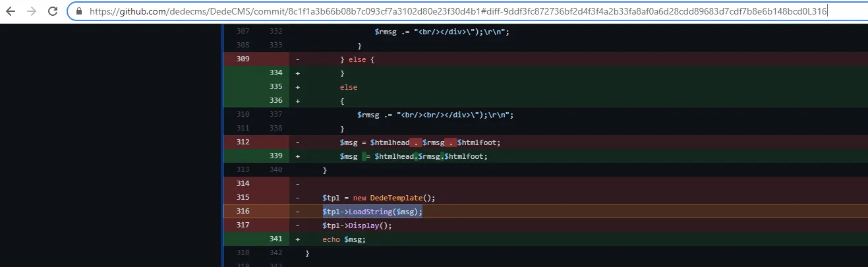Click the browser forward arrow
868x267 pixels.
tap(32, 11)
